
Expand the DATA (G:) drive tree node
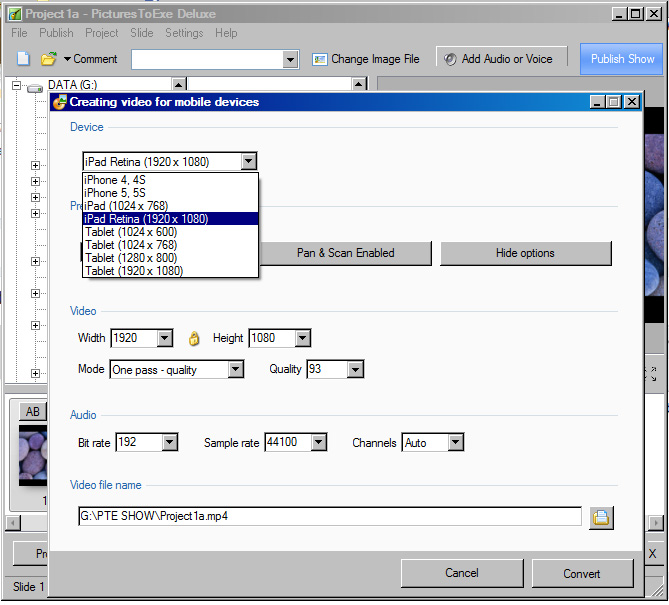click(16, 86)
